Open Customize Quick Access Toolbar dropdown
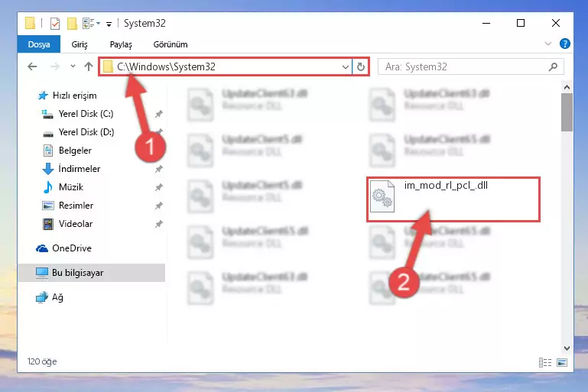The width and height of the screenshot is (588, 392). [109, 24]
